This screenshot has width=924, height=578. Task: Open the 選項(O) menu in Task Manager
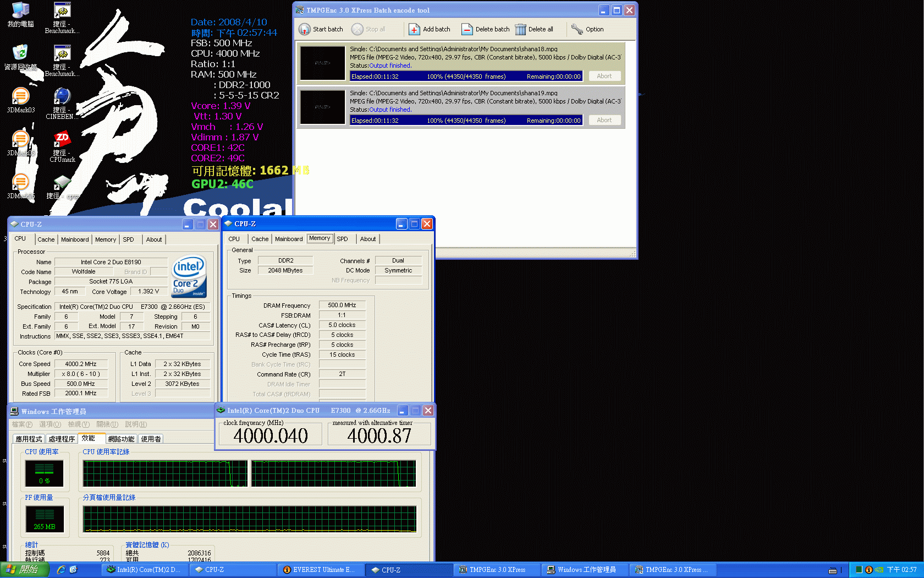tap(50, 424)
